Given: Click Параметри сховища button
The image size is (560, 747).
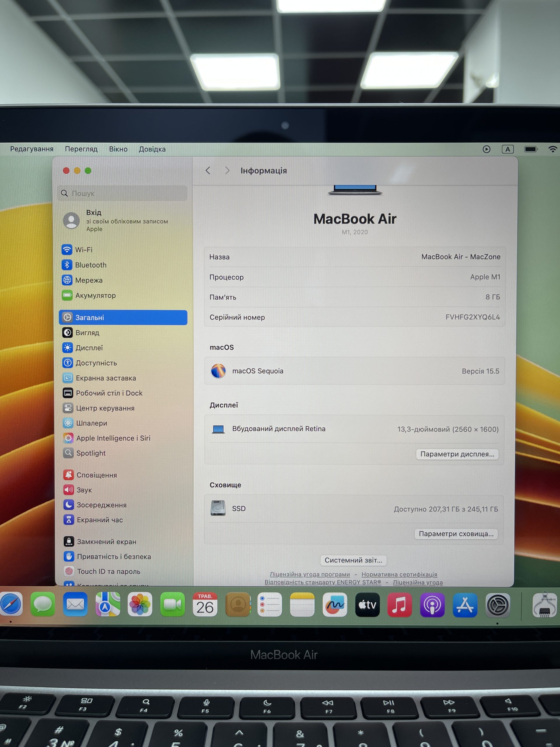Looking at the screenshot, I should click(x=456, y=534).
